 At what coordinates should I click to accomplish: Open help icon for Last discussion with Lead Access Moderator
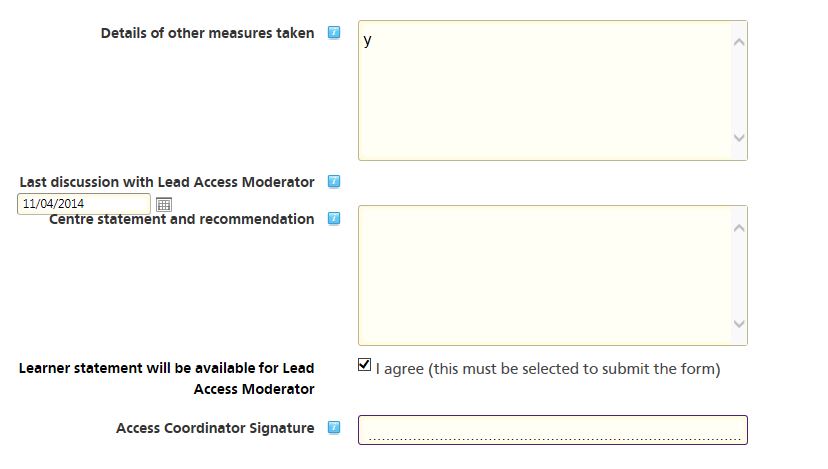click(334, 182)
